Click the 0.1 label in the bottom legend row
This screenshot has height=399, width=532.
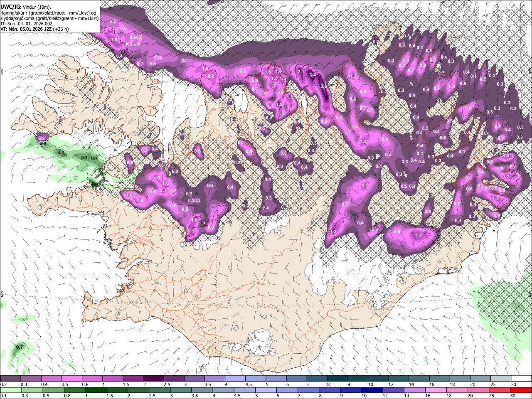click(x=3, y=396)
